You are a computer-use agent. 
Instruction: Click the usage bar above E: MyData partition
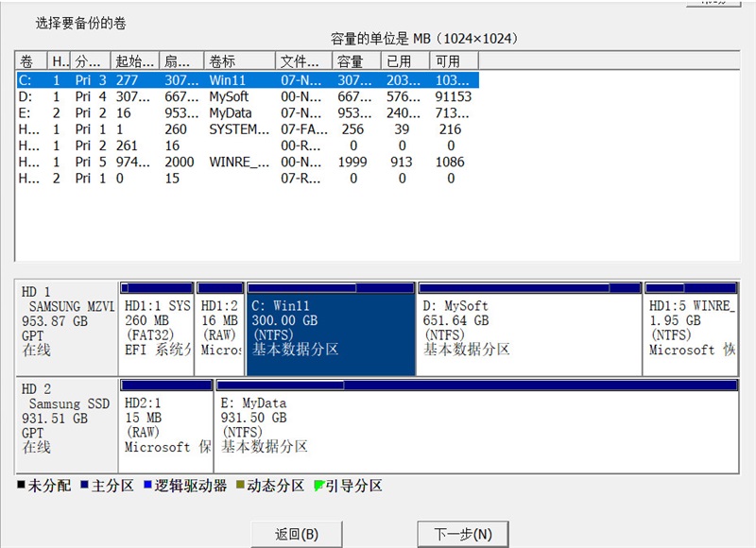click(477, 385)
